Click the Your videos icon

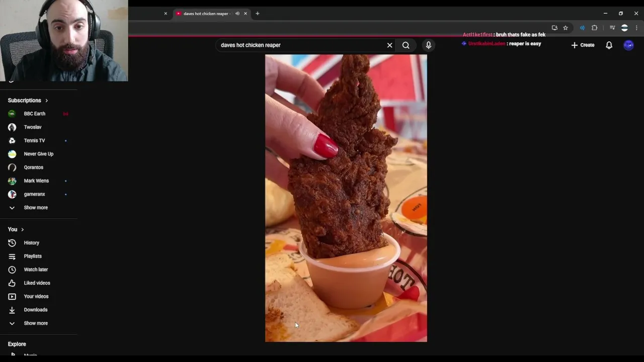12,297
